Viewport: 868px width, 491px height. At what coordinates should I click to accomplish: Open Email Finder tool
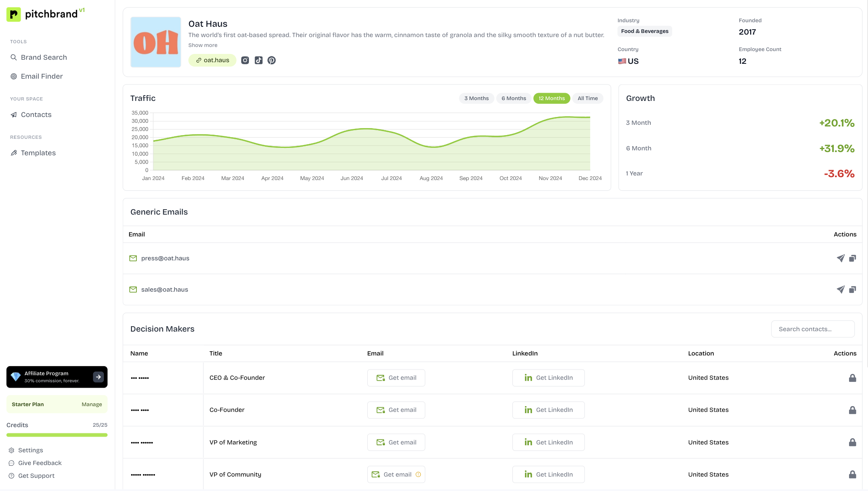(37, 76)
